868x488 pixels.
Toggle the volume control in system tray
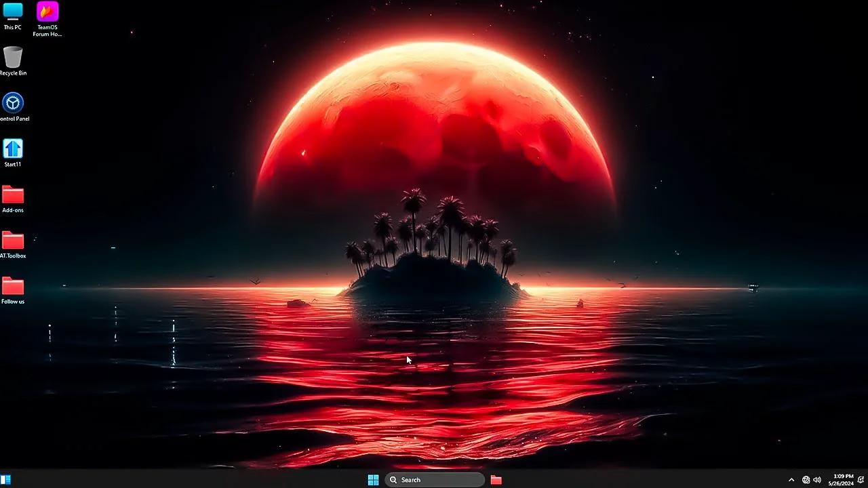[817, 479]
